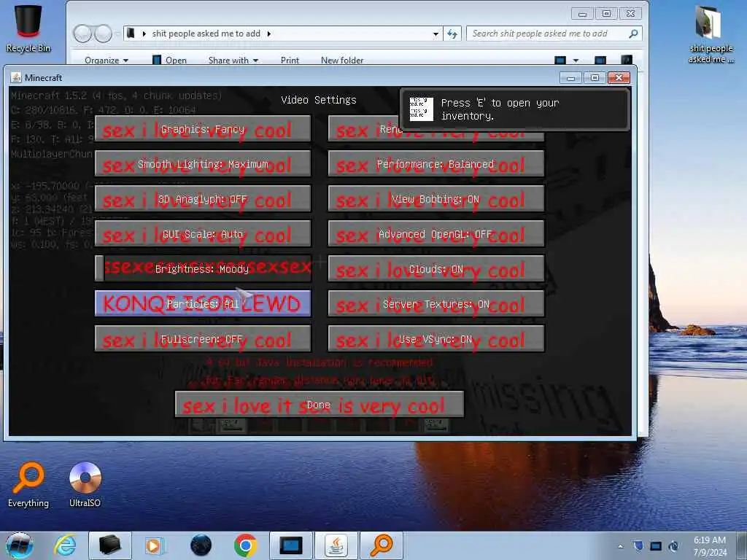Click the network monitor tray icon
Viewport: 747px width, 560px height.
point(656,546)
